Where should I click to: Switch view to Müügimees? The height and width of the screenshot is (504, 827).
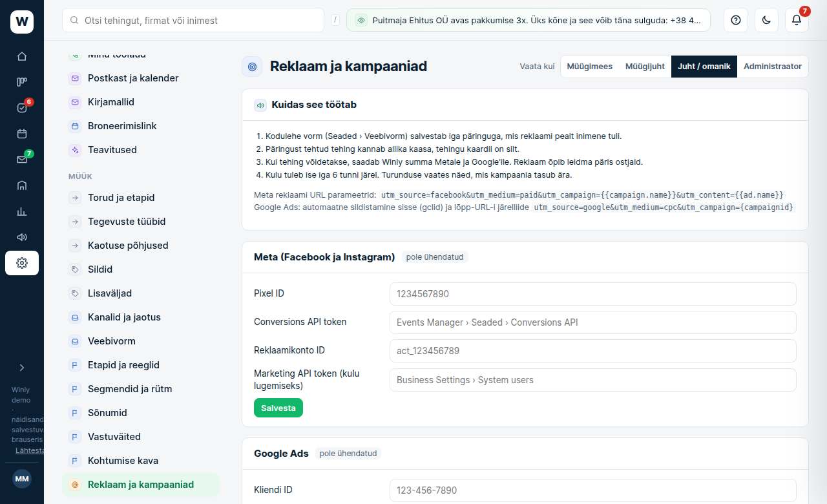pyautogui.click(x=590, y=67)
